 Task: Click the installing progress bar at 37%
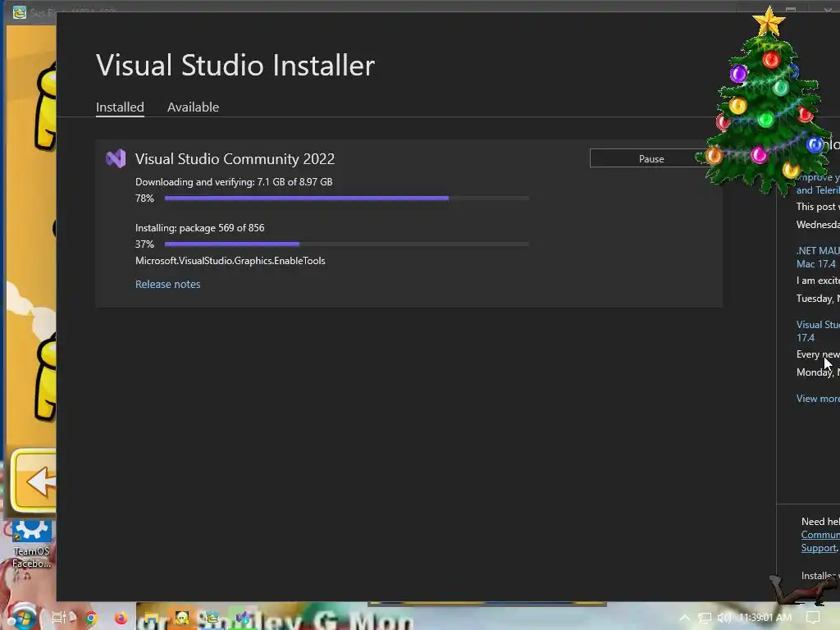pos(347,244)
